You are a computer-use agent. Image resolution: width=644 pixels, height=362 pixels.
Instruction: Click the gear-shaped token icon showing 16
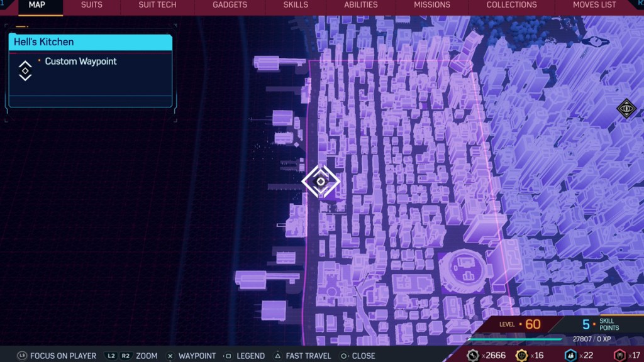522,355
